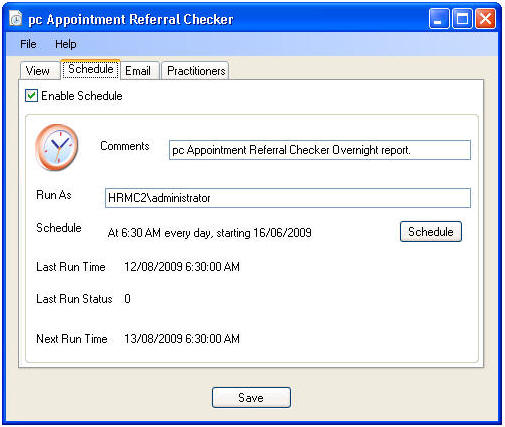
Task: Click the Last Run Status value
Action: pyautogui.click(x=127, y=299)
